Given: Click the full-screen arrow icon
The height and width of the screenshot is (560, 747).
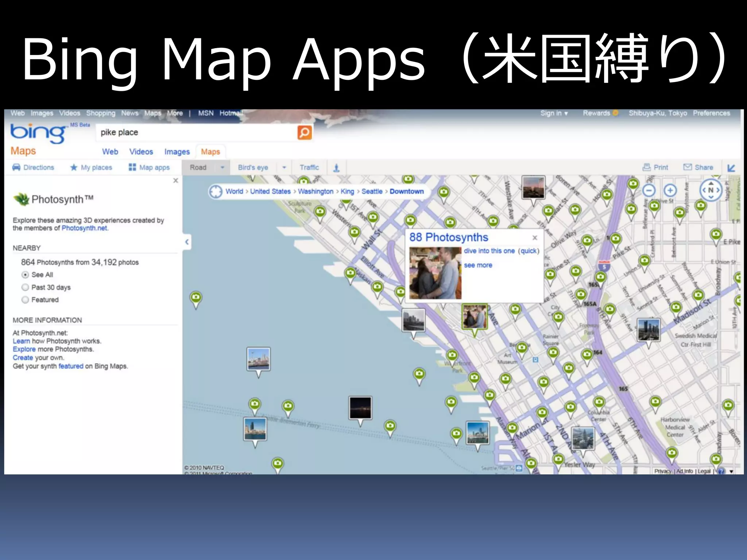Looking at the screenshot, I should (x=731, y=168).
